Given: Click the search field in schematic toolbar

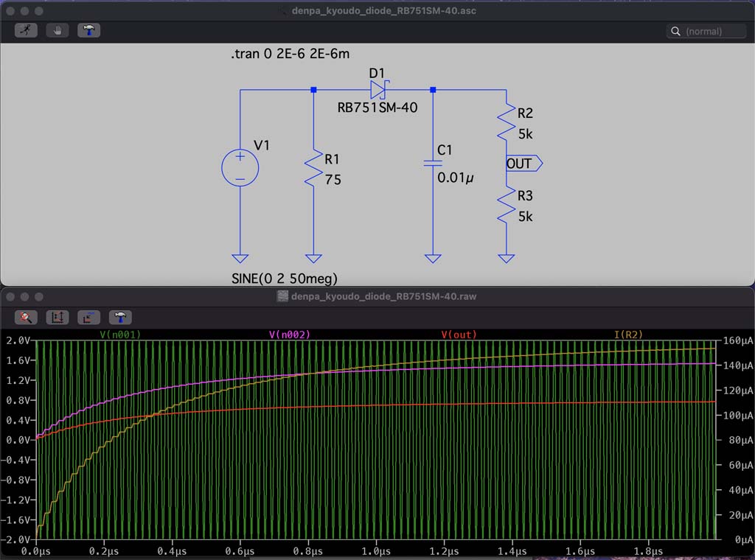Looking at the screenshot, I should pos(713,31).
